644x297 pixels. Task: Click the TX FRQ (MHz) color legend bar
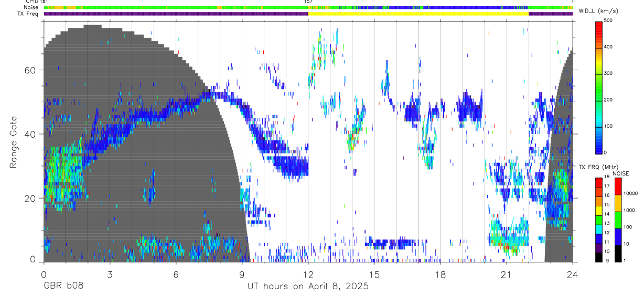point(598,219)
